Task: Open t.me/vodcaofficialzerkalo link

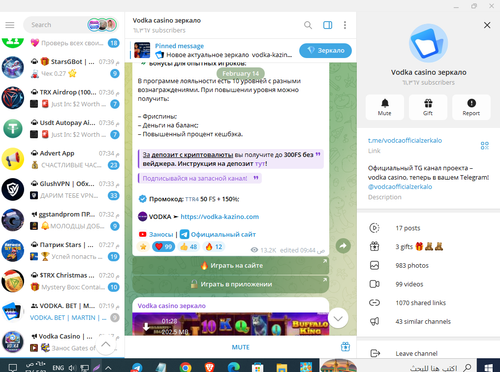Action: pos(405,140)
